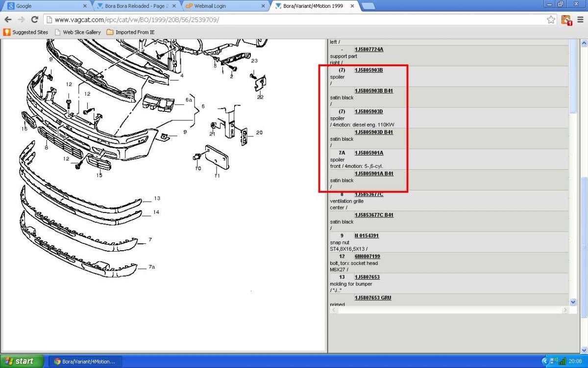Screen dimensions: 588x368
Task: Click the "4motion: diesel eng. 110KW" text
Action: 364,125
